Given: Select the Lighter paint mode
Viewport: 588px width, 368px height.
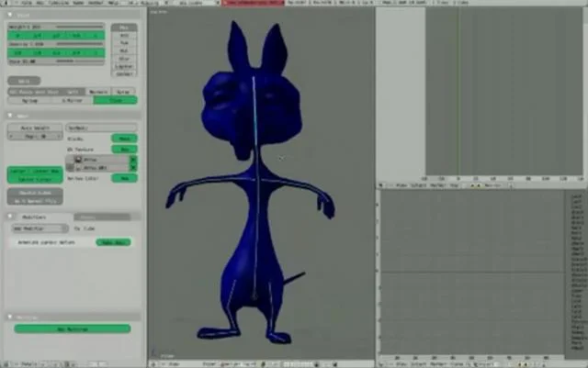Looking at the screenshot, I should tap(124, 66).
